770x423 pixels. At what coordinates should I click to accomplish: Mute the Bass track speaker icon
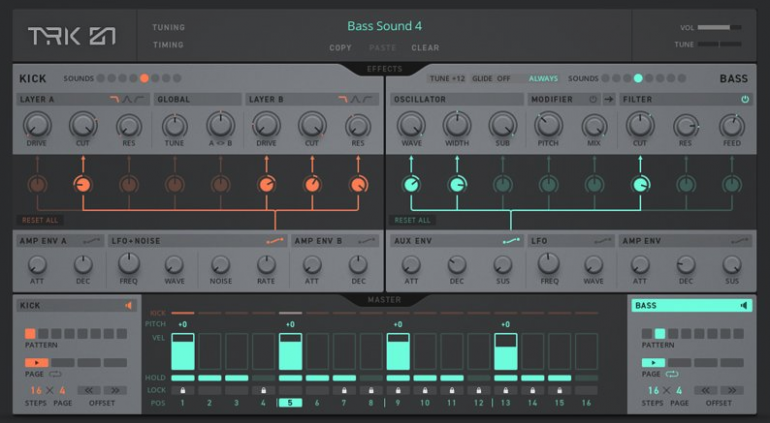tap(744, 305)
